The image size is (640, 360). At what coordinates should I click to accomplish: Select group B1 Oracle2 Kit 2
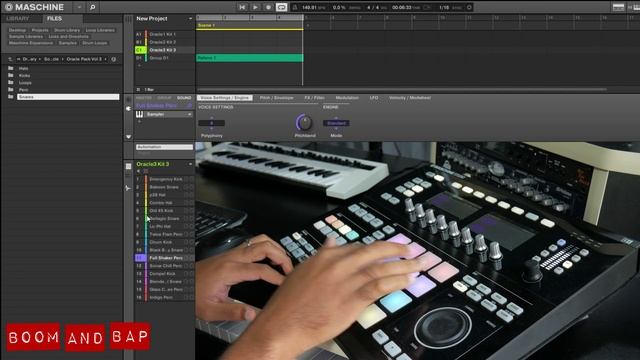(164, 42)
